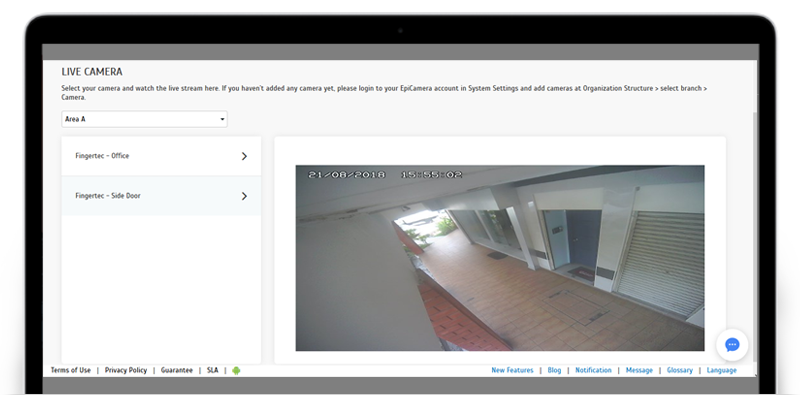Image resolution: width=800 pixels, height=395 pixels.
Task: Click the green Android icon in footer
Action: 236,371
